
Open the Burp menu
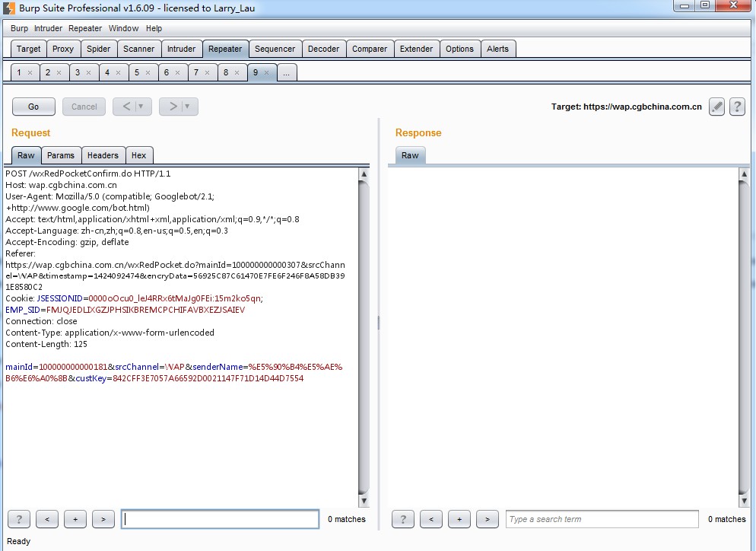click(x=19, y=28)
